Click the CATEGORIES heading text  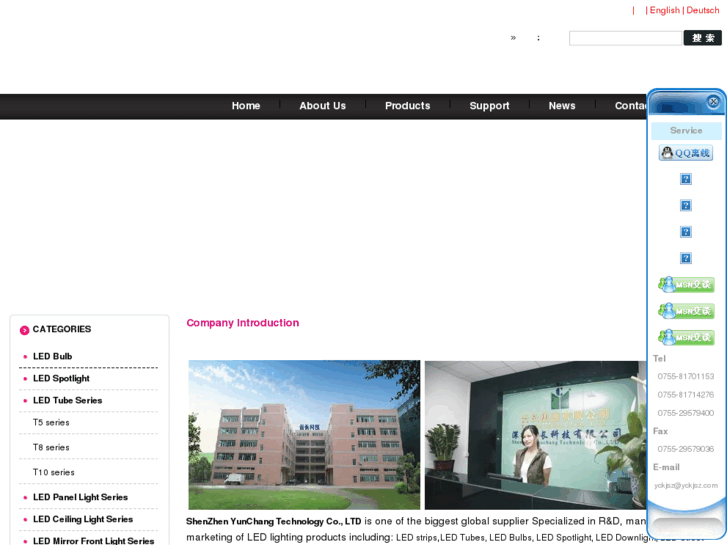(62, 329)
